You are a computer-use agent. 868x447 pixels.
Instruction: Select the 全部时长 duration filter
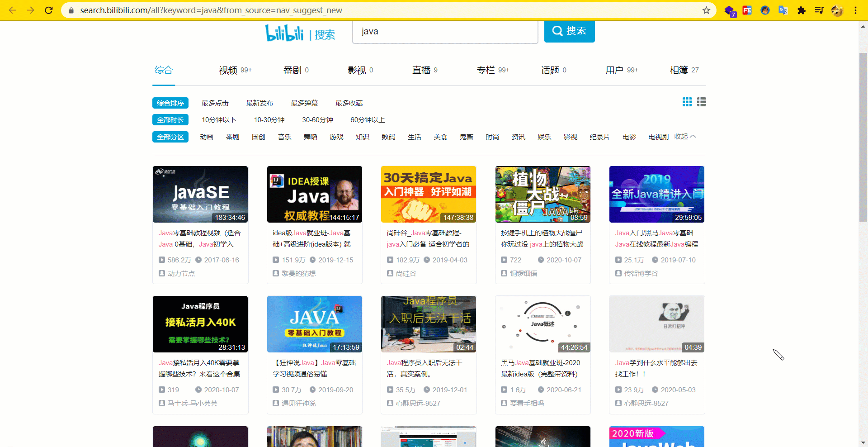click(170, 120)
